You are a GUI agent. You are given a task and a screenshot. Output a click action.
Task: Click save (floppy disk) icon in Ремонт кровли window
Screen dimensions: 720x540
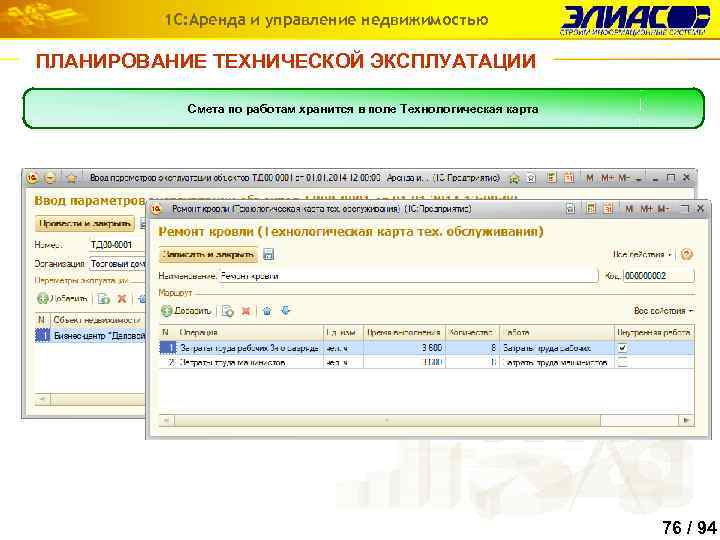coord(268,254)
